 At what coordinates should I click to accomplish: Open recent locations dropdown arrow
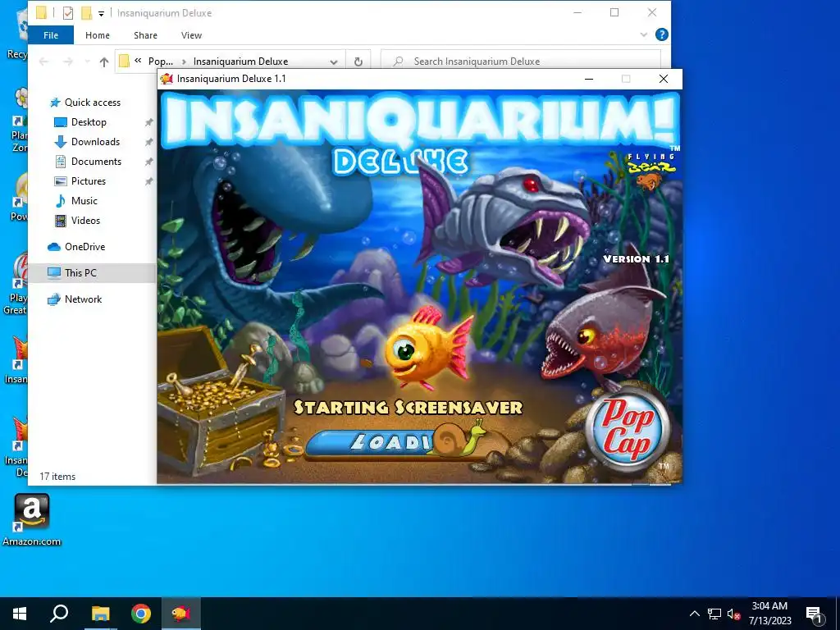(x=87, y=62)
